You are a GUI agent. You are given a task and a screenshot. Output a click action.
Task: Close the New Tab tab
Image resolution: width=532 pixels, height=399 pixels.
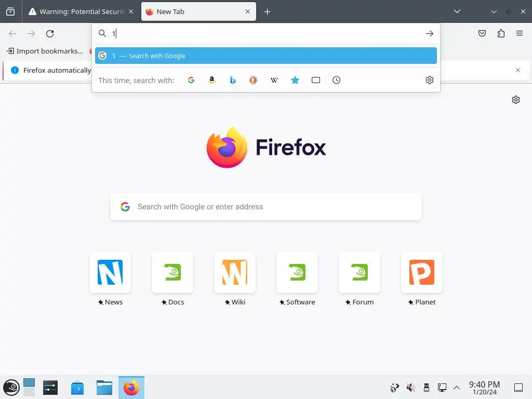click(x=248, y=11)
